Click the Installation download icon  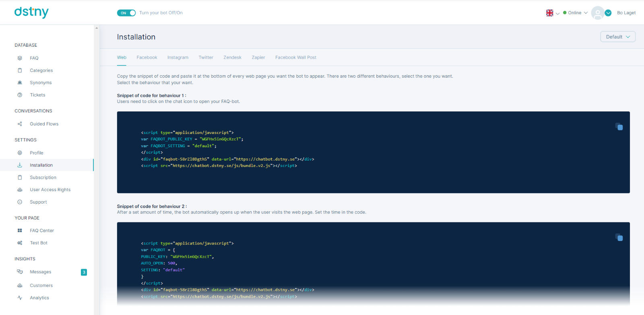(20, 165)
